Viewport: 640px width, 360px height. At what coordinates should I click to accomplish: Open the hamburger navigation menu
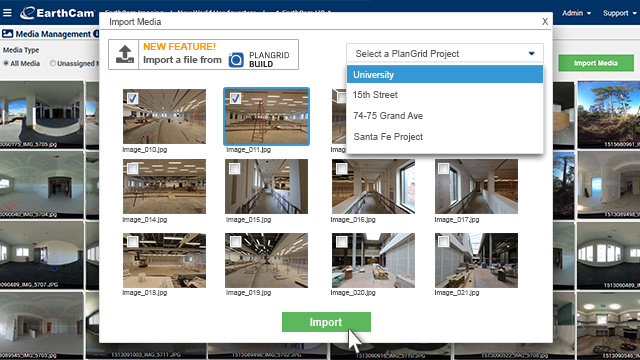(x=7, y=13)
